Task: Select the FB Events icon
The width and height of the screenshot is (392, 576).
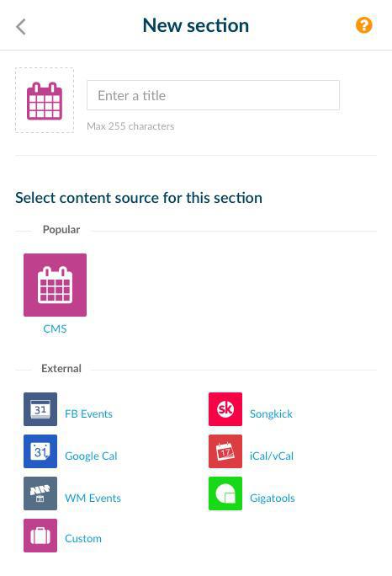Action: (x=40, y=409)
